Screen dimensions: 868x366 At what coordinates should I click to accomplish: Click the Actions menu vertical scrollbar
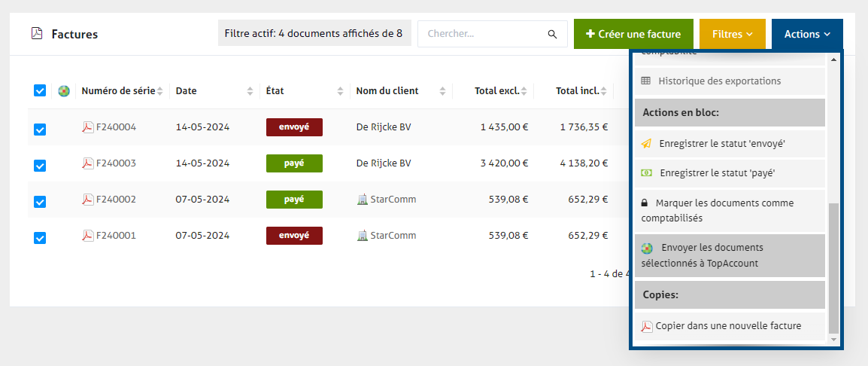click(x=833, y=267)
